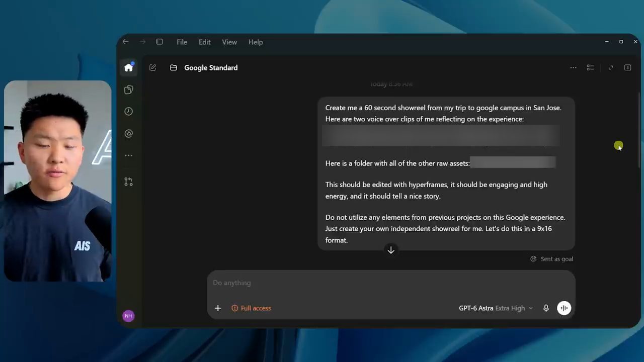The width and height of the screenshot is (644, 362).
Task: Click the plus attach button
Action: [x=218, y=308]
